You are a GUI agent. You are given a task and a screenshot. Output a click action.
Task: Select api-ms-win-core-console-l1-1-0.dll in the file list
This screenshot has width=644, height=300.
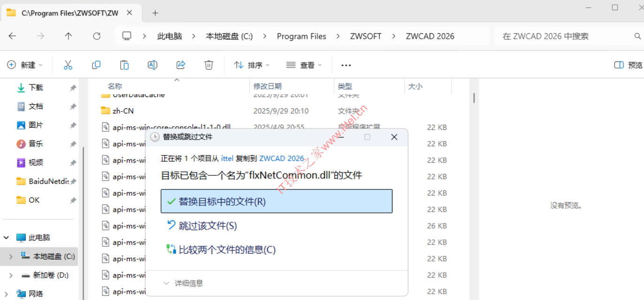(x=172, y=127)
